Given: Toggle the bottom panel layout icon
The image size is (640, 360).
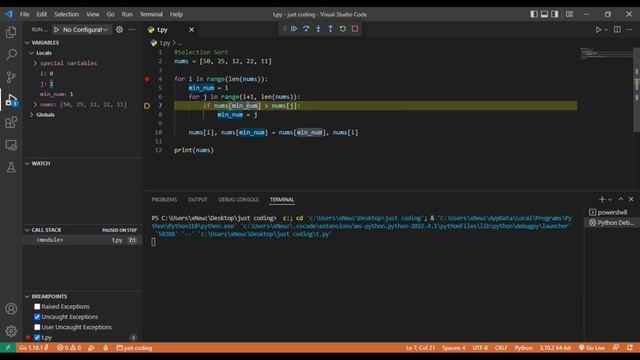Looking at the screenshot, I should [544, 14].
